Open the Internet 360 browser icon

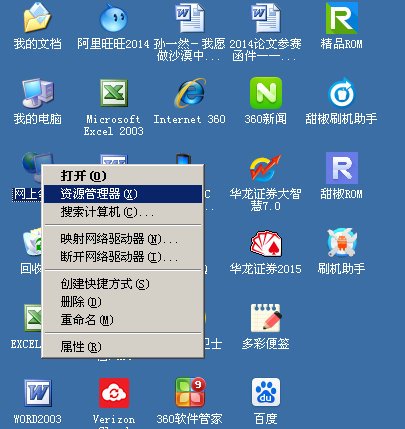coord(190,93)
